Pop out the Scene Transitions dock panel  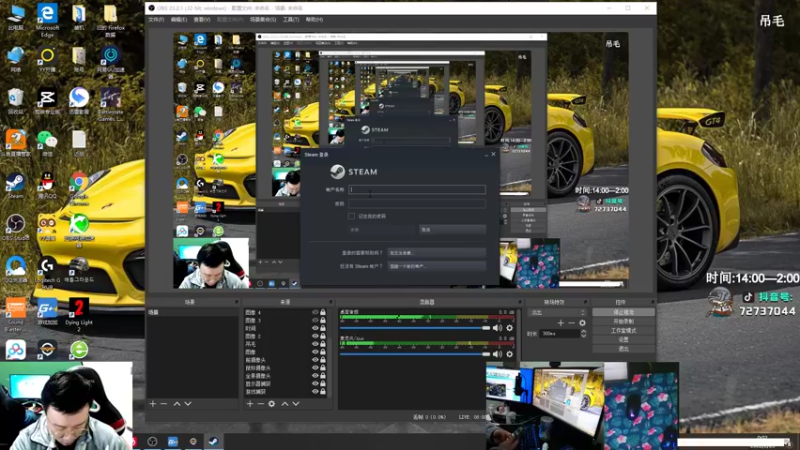point(585,302)
